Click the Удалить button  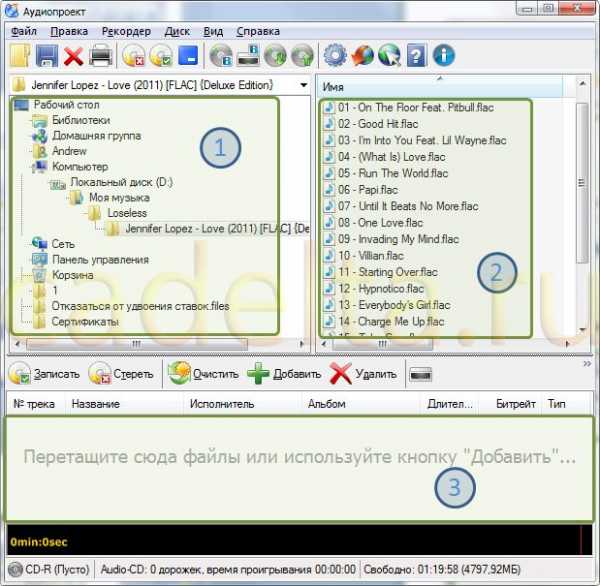(364, 374)
